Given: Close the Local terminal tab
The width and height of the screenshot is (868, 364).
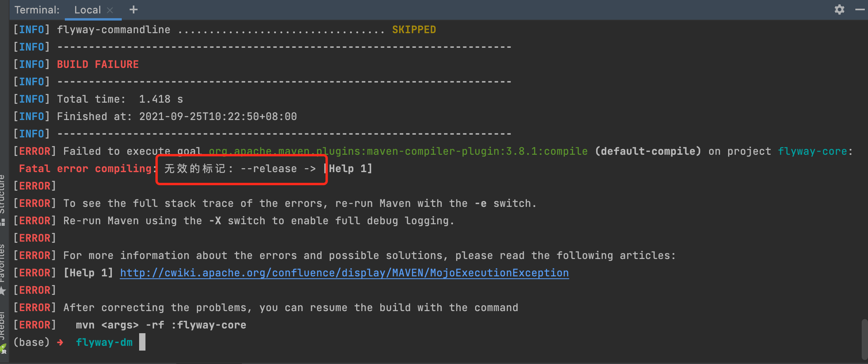Looking at the screenshot, I should click(x=110, y=10).
